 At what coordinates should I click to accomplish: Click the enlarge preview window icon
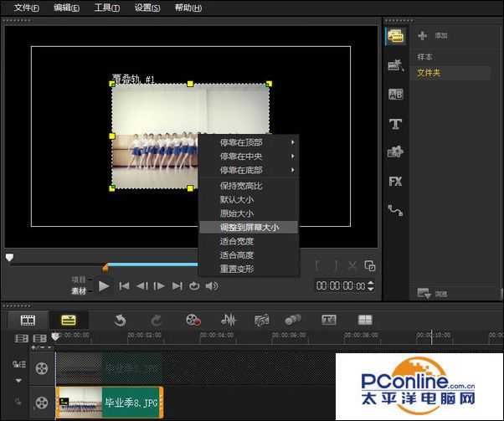tap(370, 266)
